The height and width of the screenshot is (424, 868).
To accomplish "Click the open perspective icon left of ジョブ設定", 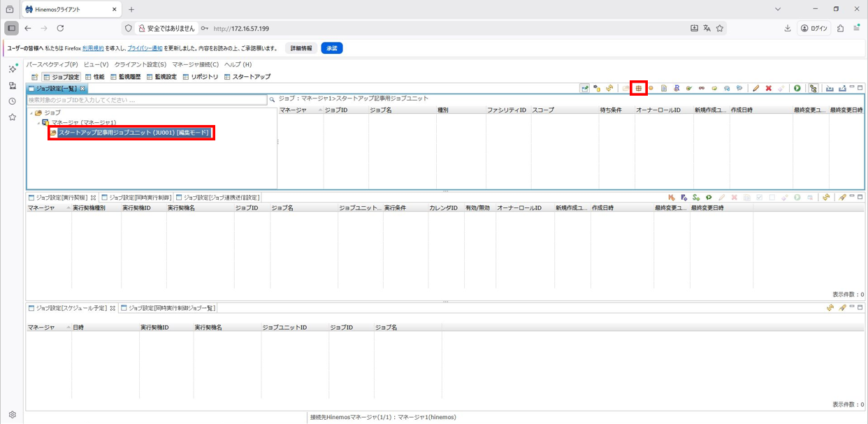I will [x=34, y=77].
